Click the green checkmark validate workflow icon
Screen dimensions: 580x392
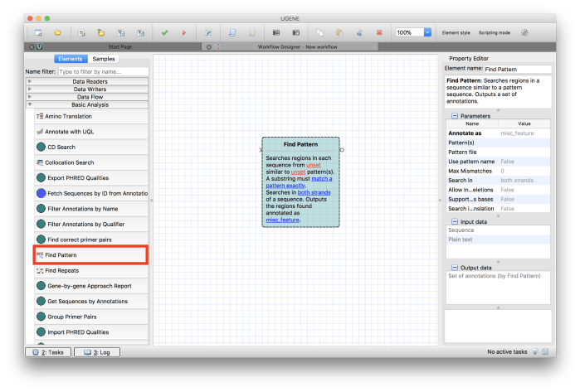coord(164,32)
